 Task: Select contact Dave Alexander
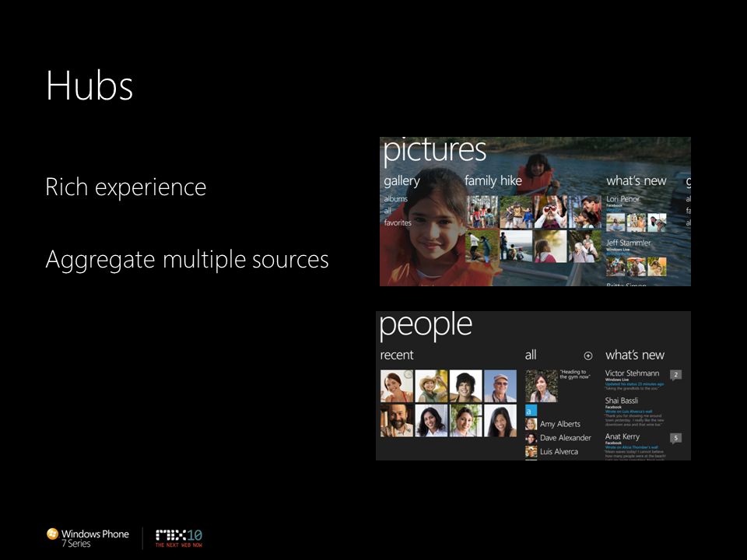click(566, 438)
